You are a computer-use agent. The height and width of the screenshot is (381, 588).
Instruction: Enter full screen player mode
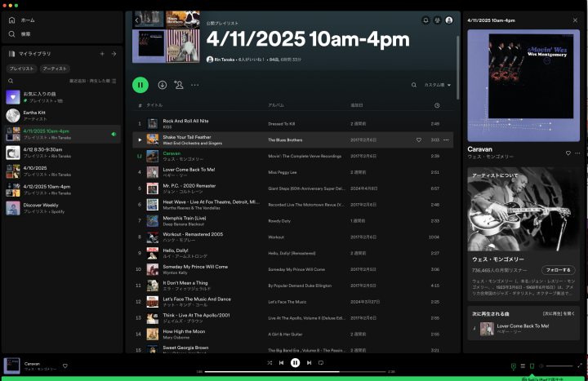pyautogui.click(x=580, y=365)
